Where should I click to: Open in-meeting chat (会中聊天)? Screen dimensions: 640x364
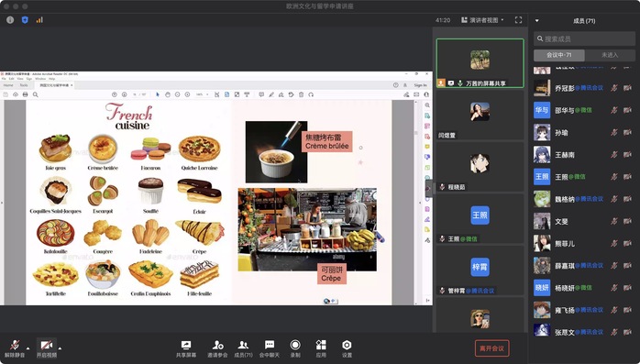pyautogui.click(x=270, y=349)
